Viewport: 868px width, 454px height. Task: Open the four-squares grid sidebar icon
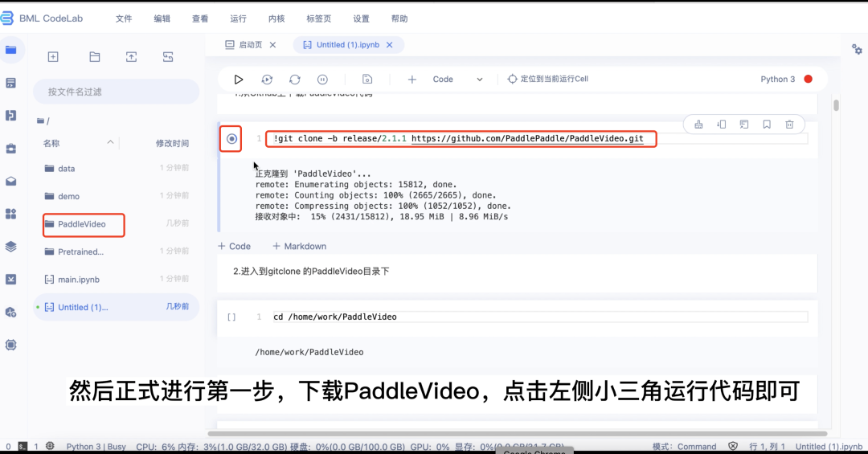pos(10,214)
